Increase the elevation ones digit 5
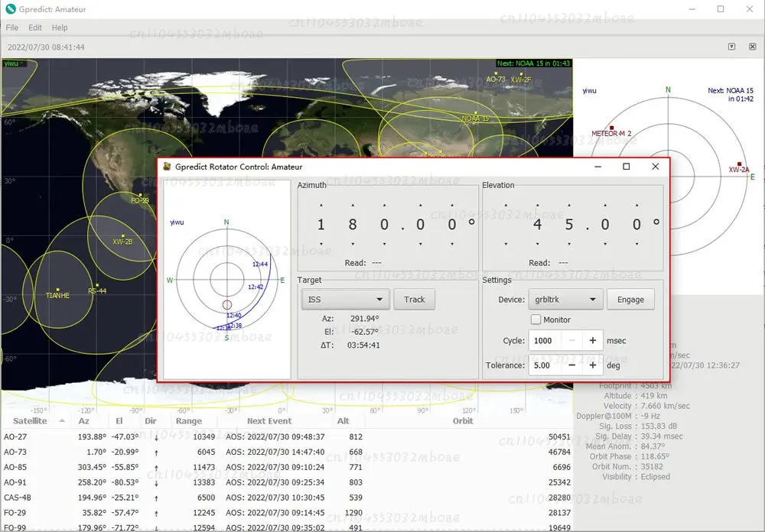Screen dimensions: 765x532 tap(569, 206)
